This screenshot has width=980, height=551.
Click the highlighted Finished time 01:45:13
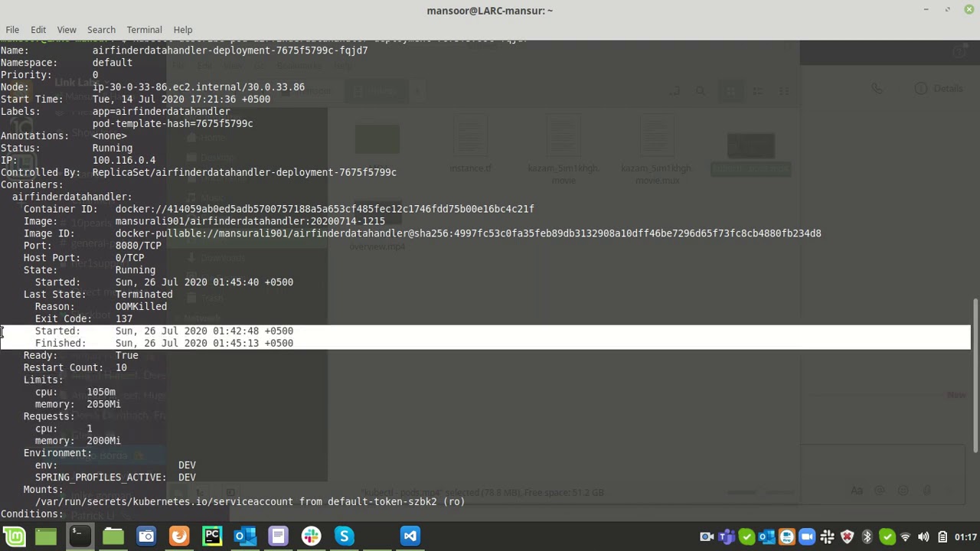tap(204, 344)
